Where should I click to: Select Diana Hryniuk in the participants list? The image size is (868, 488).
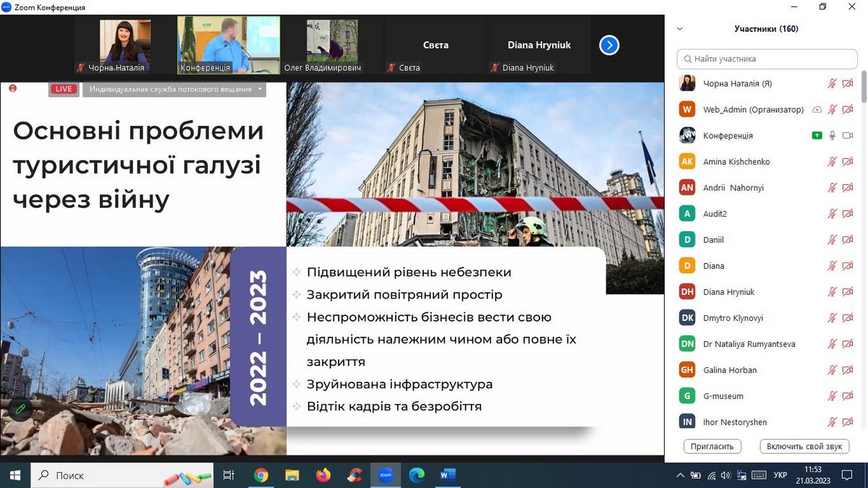tap(728, 292)
